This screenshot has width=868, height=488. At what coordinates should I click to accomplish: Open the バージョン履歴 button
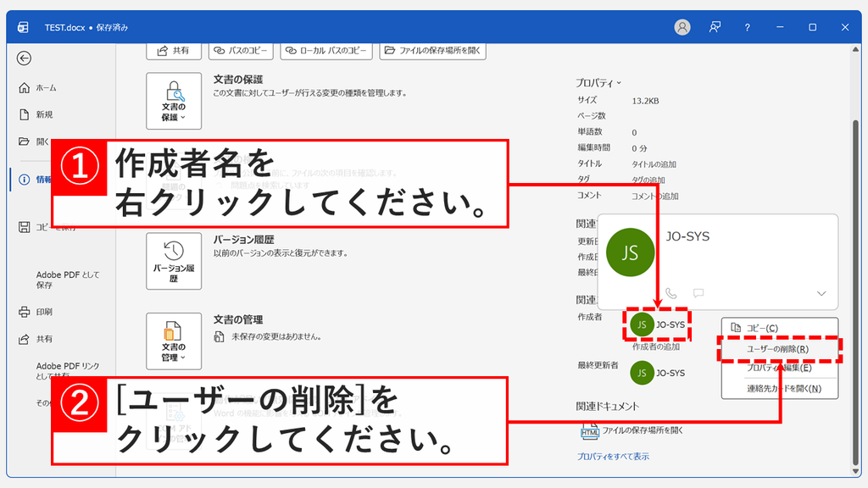(174, 261)
